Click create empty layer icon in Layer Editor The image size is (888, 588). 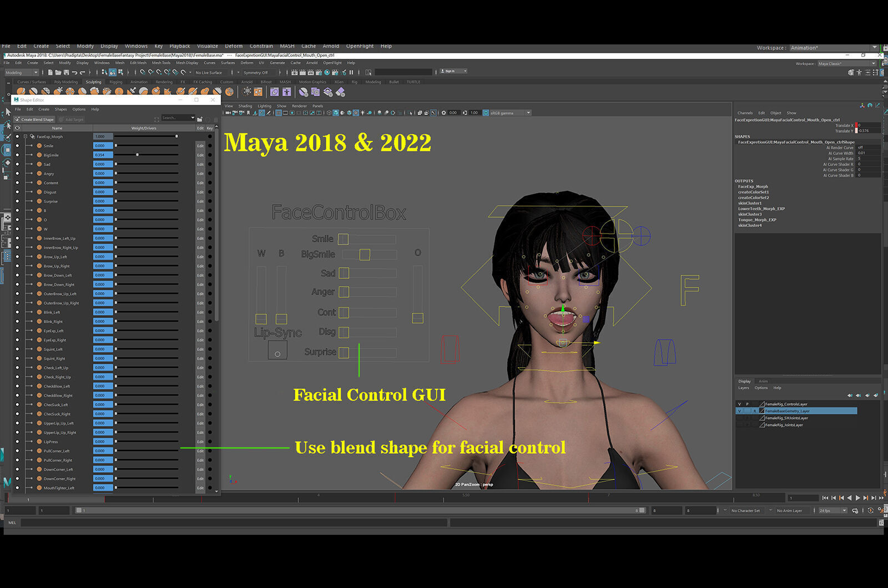(867, 395)
